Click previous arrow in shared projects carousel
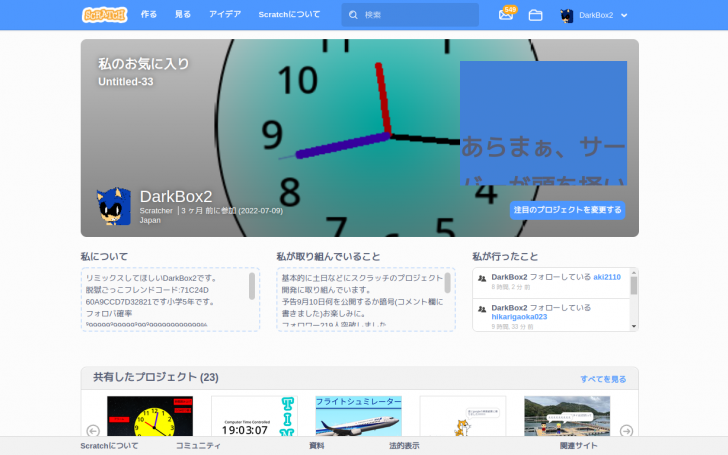Screen dimensions: 728x455 pos(93,431)
